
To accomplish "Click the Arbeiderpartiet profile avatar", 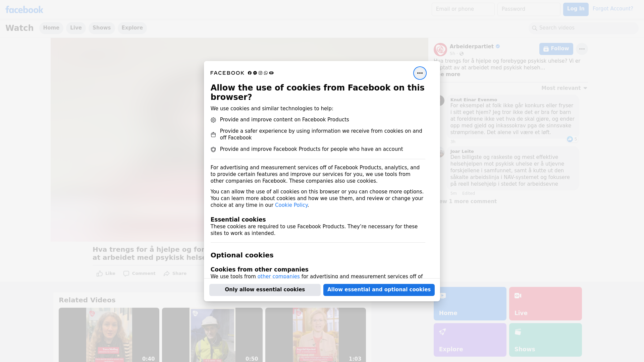I will click(x=440, y=50).
